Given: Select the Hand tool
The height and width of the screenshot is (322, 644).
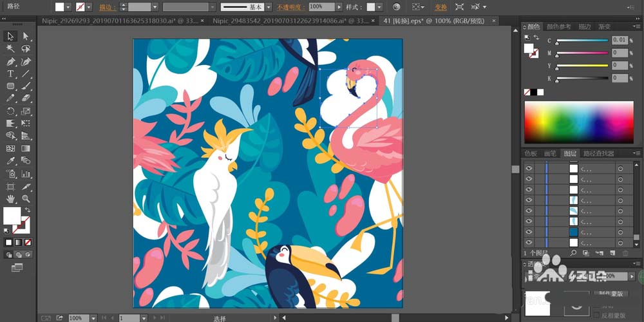Looking at the screenshot, I should tap(11, 199).
